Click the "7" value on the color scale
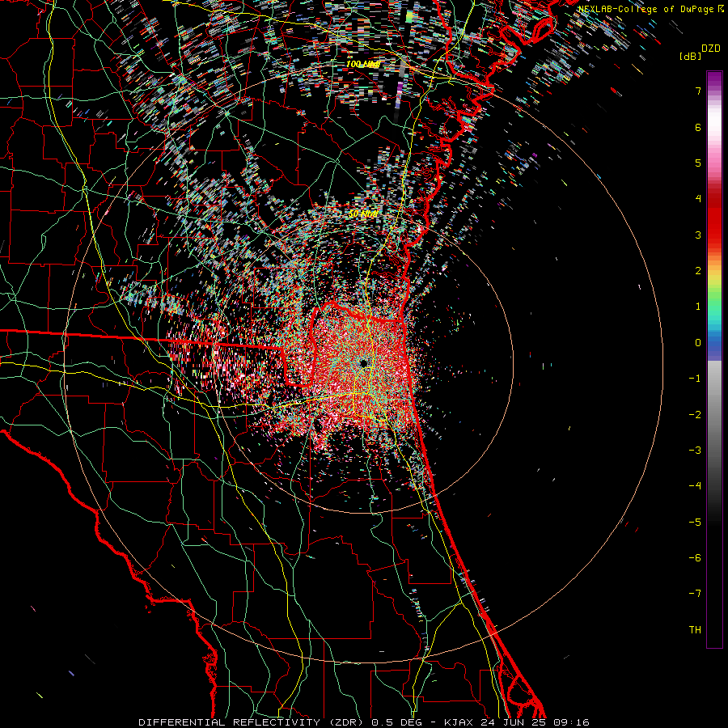The height and width of the screenshot is (728, 728). tap(698, 91)
